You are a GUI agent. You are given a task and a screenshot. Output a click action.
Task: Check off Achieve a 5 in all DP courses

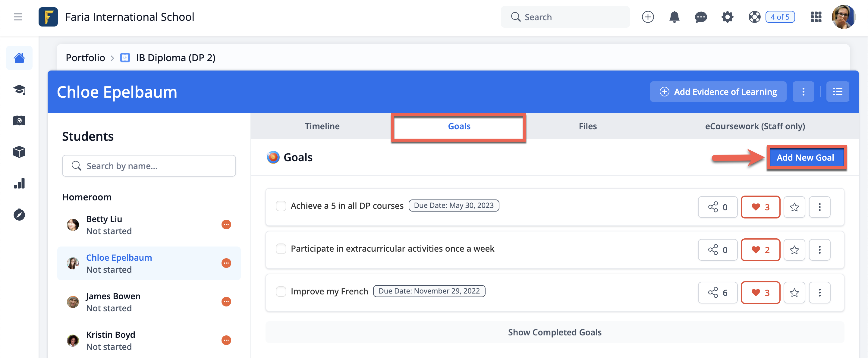pyautogui.click(x=281, y=206)
